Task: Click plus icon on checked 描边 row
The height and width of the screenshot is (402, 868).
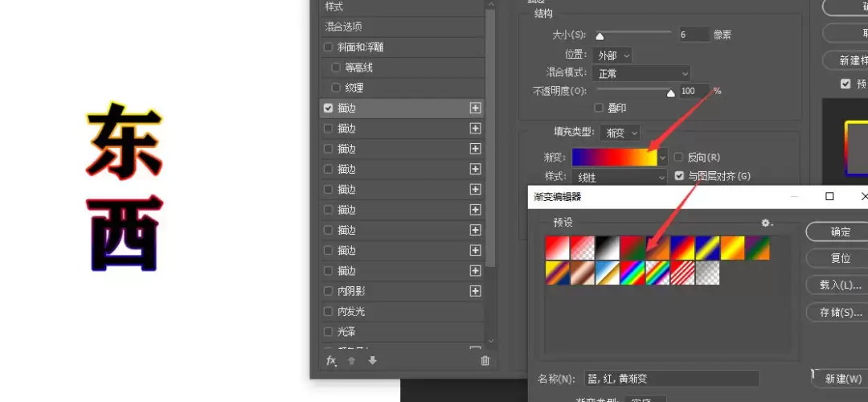Action: [x=475, y=108]
